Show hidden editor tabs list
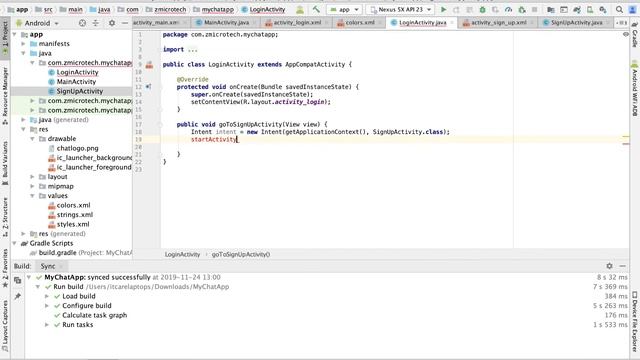This screenshot has height=360, width=640. [x=621, y=23]
